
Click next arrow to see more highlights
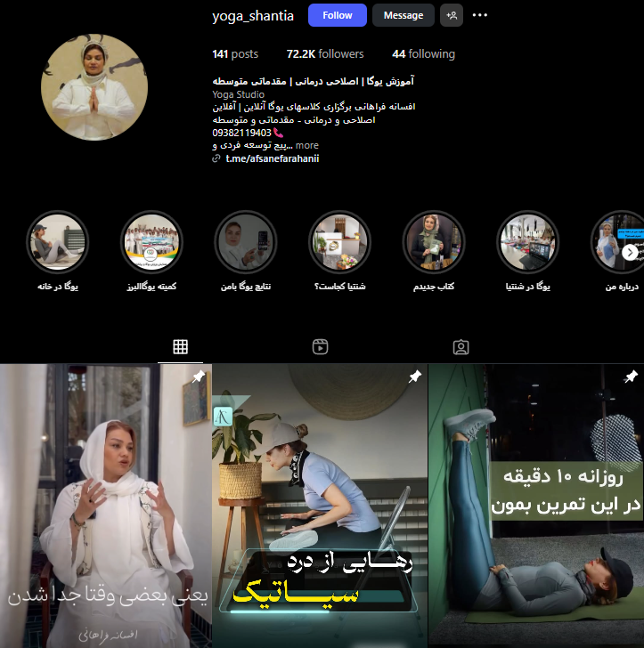pos(630,252)
